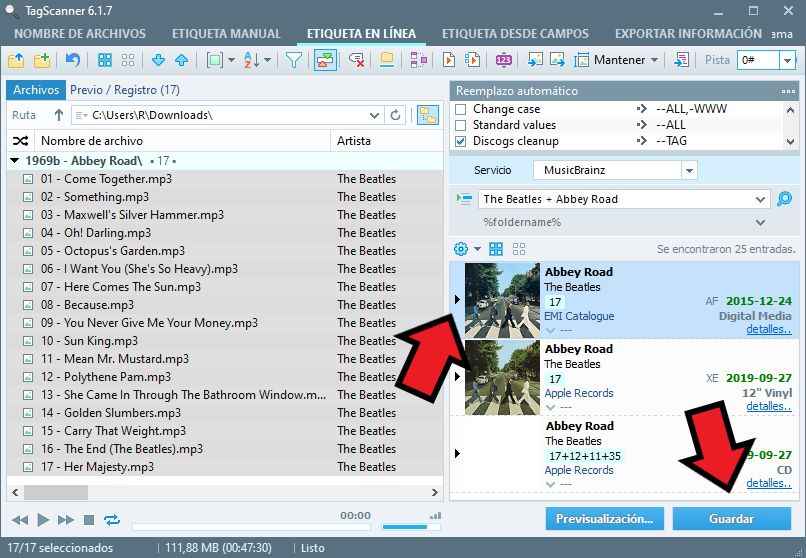806x558 pixels.
Task: Click the first Abbey Road cover thumbnail
Action: coord(502,301)
